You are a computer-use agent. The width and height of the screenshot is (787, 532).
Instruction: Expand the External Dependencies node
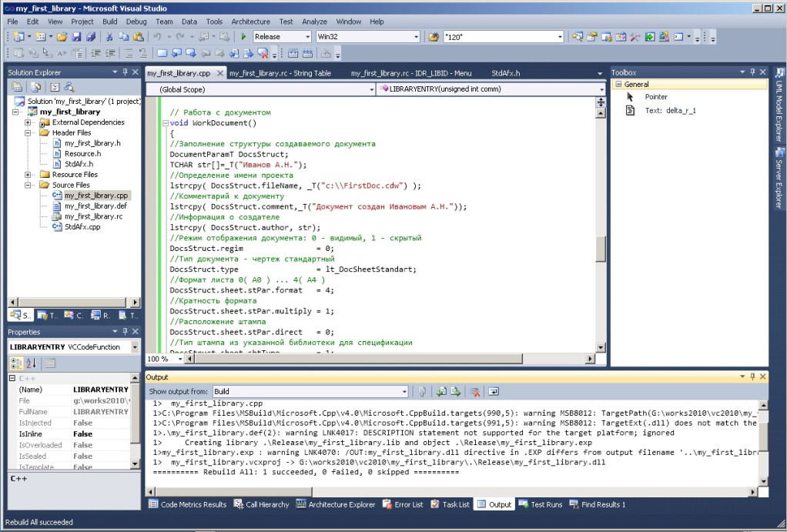click(28, 122)
